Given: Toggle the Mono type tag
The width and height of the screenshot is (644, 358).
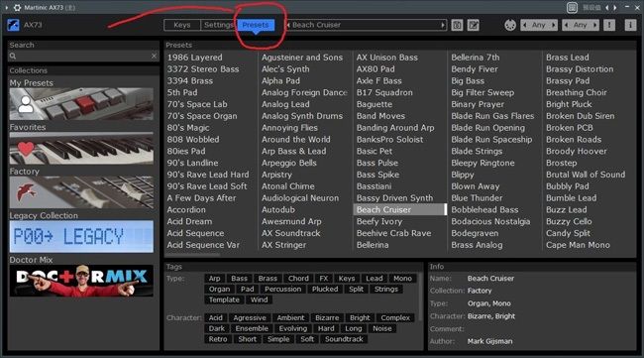Looking at the screenshot, I should (402, 279).
